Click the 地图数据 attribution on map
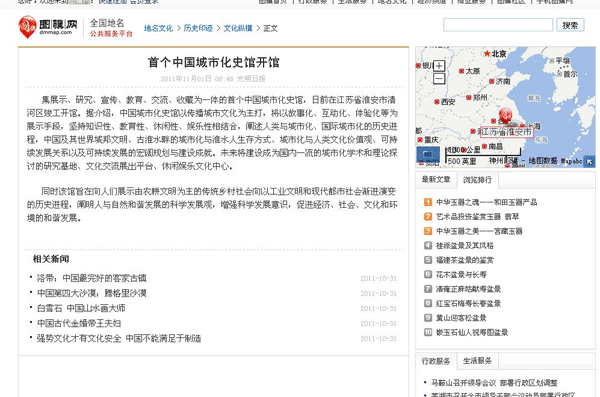Image resolution: width=600 pixels, height=397 pixels. (543, 161)
